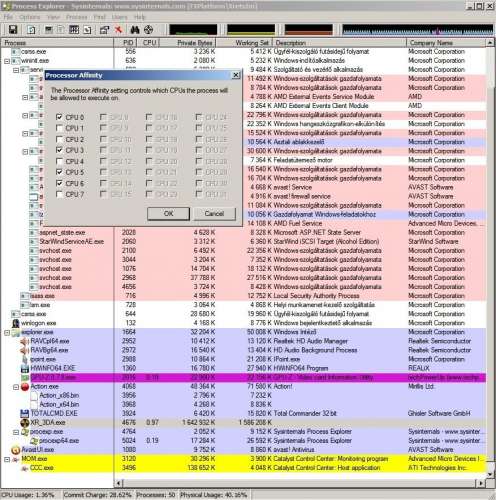The height and width of the screenshot is (500, 496).
Task: Collapse the explorer.exe tree node
Action: 7,332
